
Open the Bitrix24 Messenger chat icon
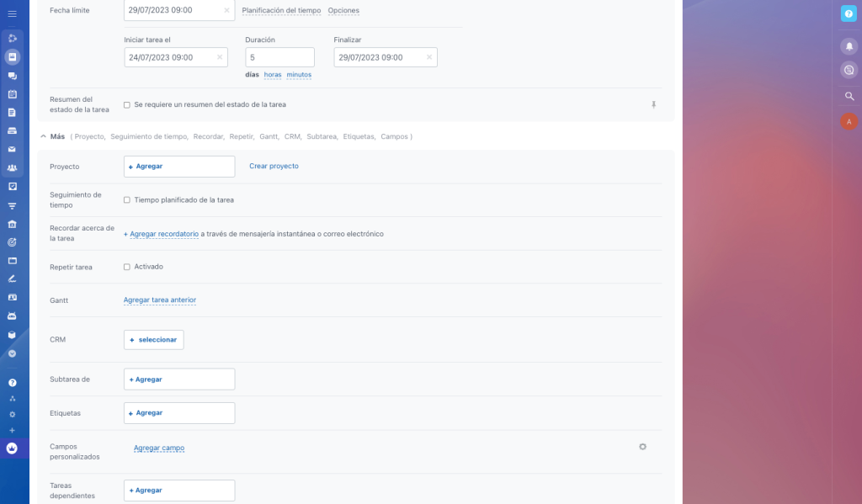[x=12, y=76]
